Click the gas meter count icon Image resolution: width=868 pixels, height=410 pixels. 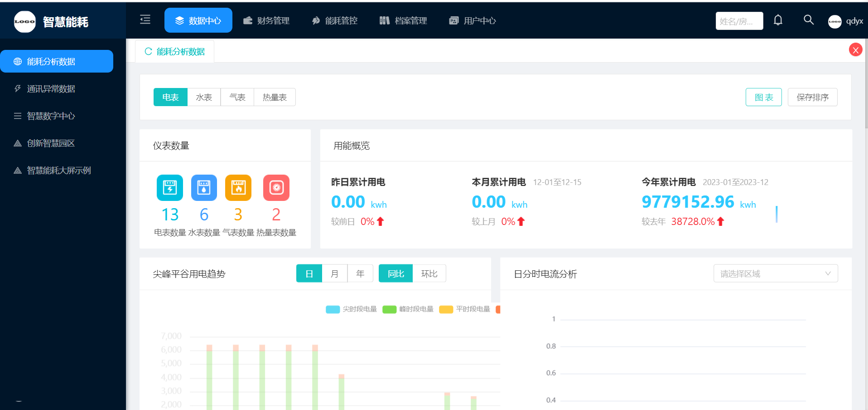tap(238, 188)
